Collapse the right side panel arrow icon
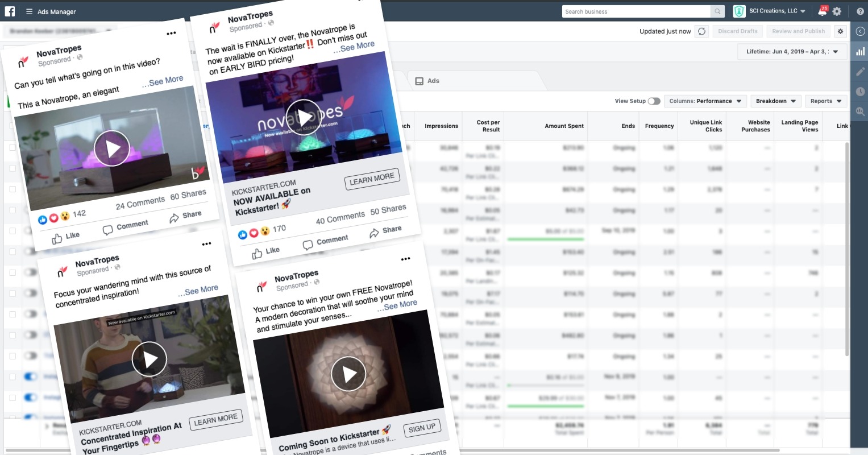The image size is (868, 455). coord(860,32)
